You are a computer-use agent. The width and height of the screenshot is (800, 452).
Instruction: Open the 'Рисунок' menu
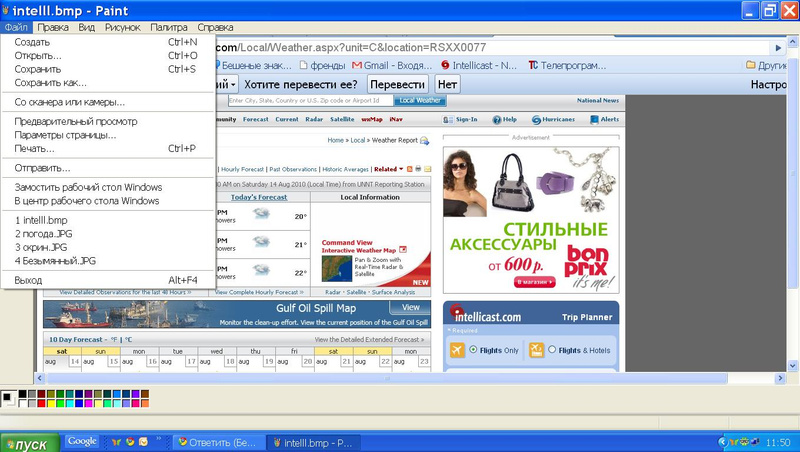(122, 27)
